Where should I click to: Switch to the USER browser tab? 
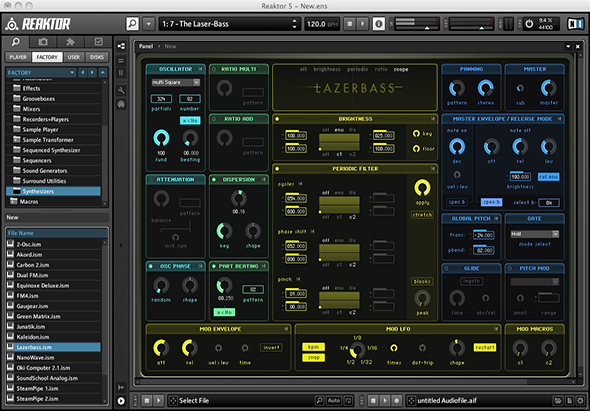coord(74,57)
